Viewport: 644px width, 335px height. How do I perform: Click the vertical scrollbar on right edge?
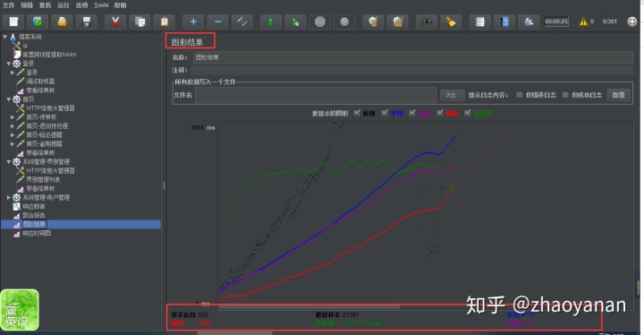click(639, 283)
